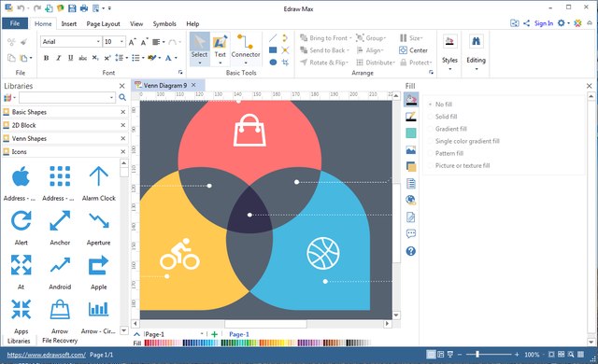The width and height of the screenshot is (598, 364).
Task: Open the Arial font name dropdown
Action: 98,41
